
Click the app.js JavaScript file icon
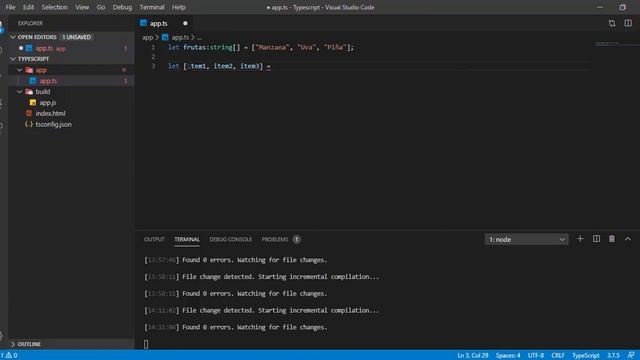point(33,102)
